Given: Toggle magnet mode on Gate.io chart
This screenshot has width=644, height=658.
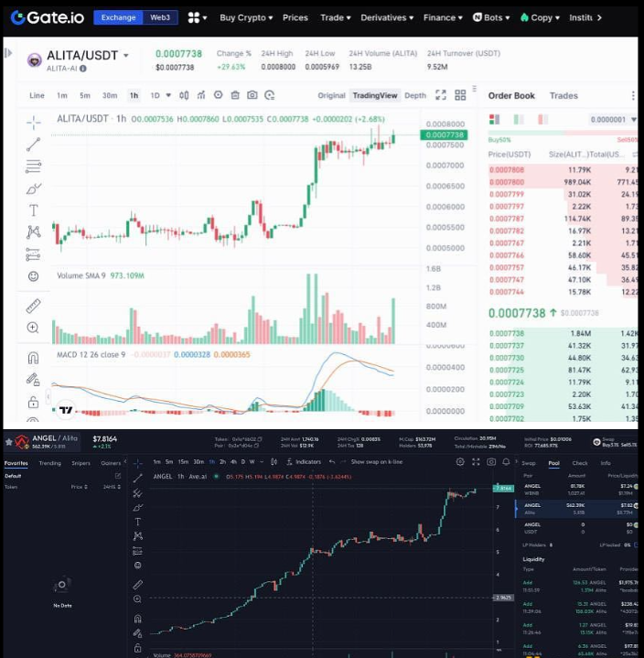Looking at the screenshot, I should pyautogui.click(x=33, y=358).
